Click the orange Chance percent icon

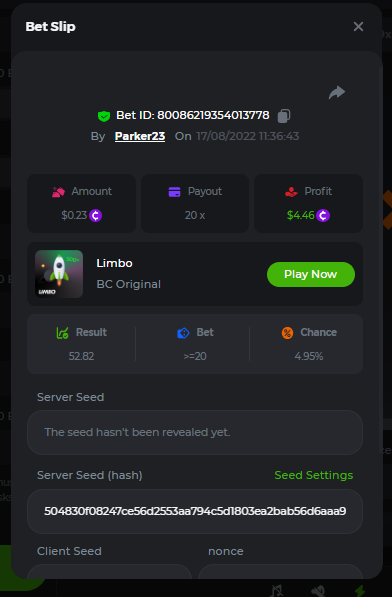point(287,333)
